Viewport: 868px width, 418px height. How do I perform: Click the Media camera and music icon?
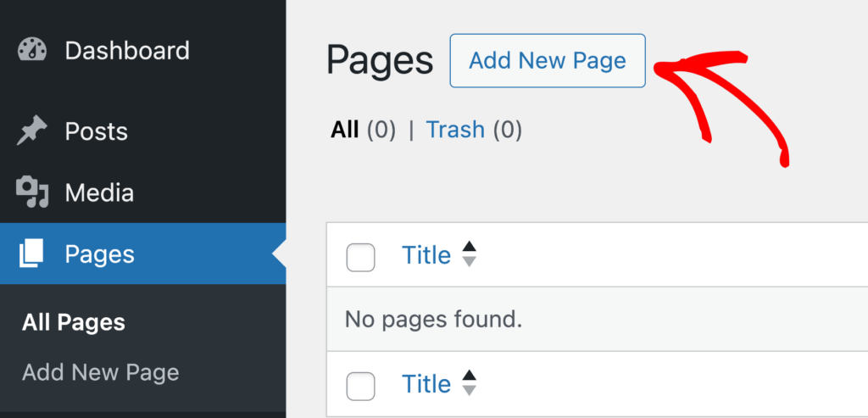coord(32,192)
